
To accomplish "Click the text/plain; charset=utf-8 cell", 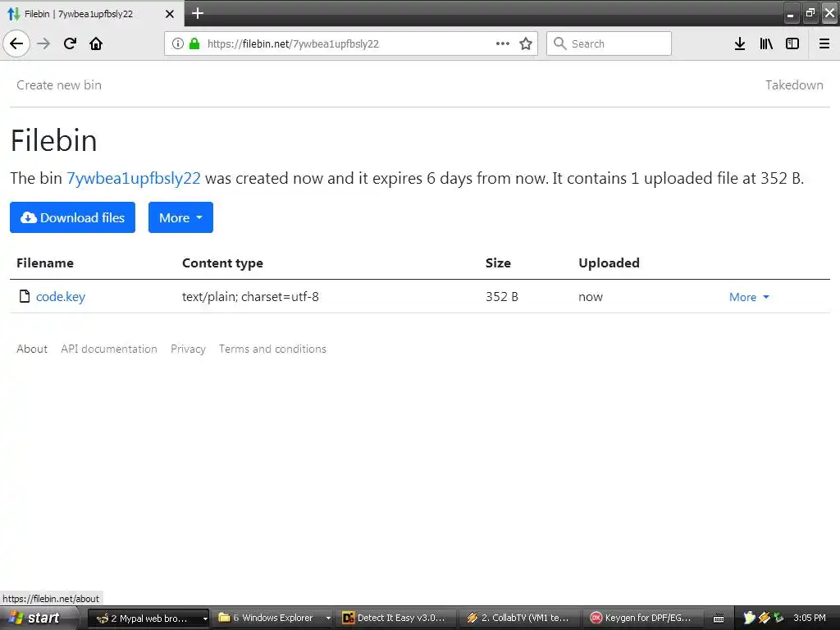I will (250, 296).
